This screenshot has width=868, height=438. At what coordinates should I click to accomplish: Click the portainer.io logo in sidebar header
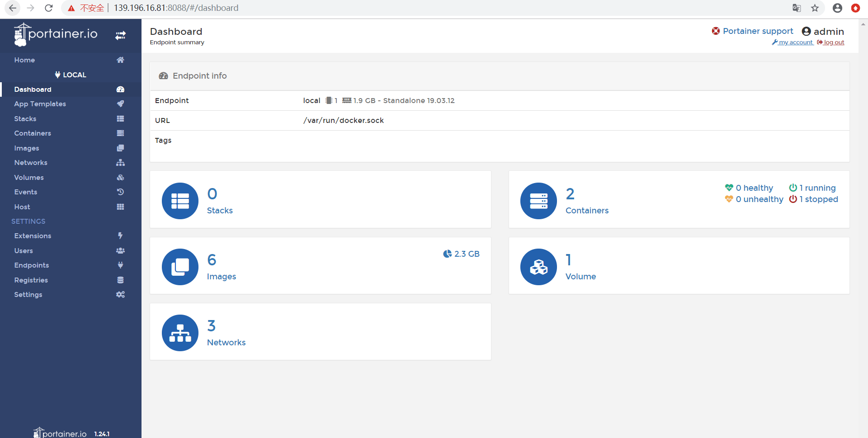point(56,35)
